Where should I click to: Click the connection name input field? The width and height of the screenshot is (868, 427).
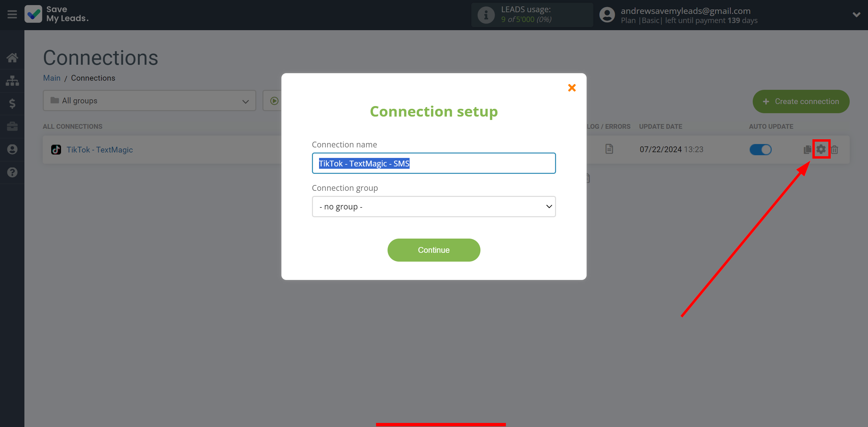coord(433,163)
